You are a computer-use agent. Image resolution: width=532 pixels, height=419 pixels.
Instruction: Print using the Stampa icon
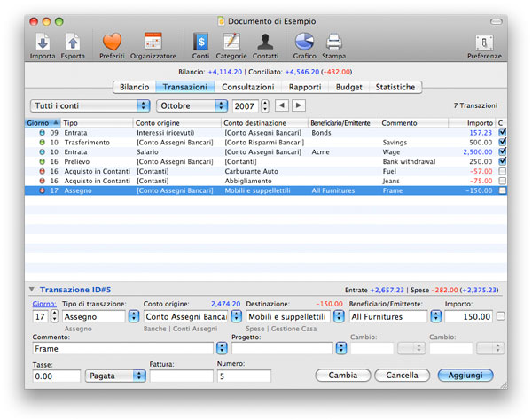click(x=333, y=42)
